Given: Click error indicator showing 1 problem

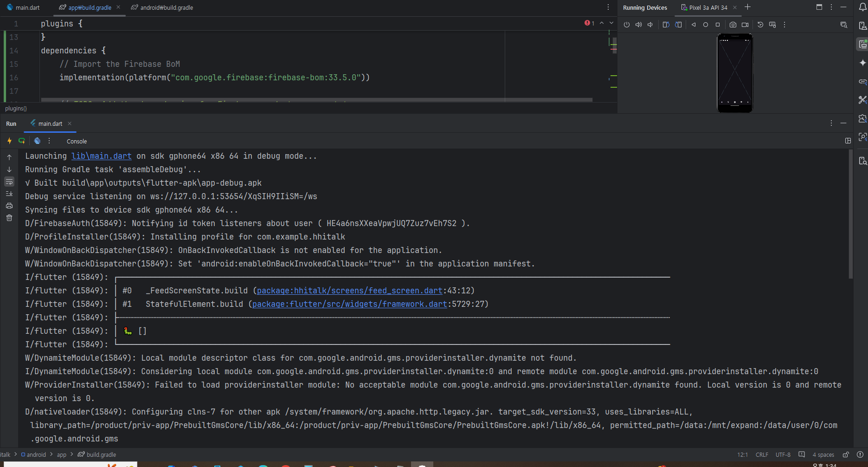Looking at the screenshot, I should [x=590, y=23].
